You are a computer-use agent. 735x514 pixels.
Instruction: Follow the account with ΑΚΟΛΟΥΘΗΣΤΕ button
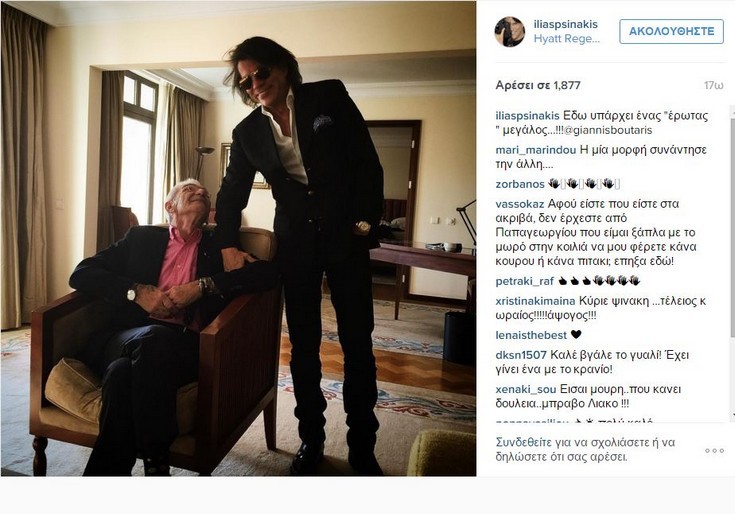tap(671, 31)
